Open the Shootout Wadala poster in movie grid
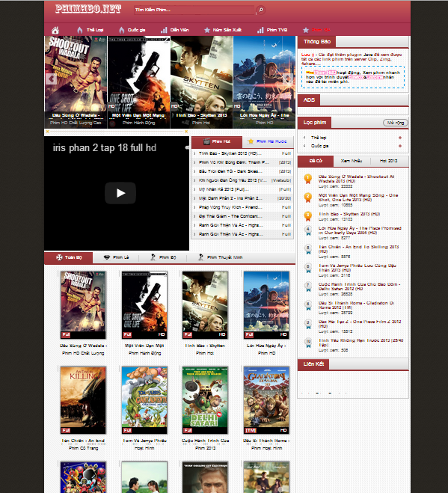 coord(83,304)
